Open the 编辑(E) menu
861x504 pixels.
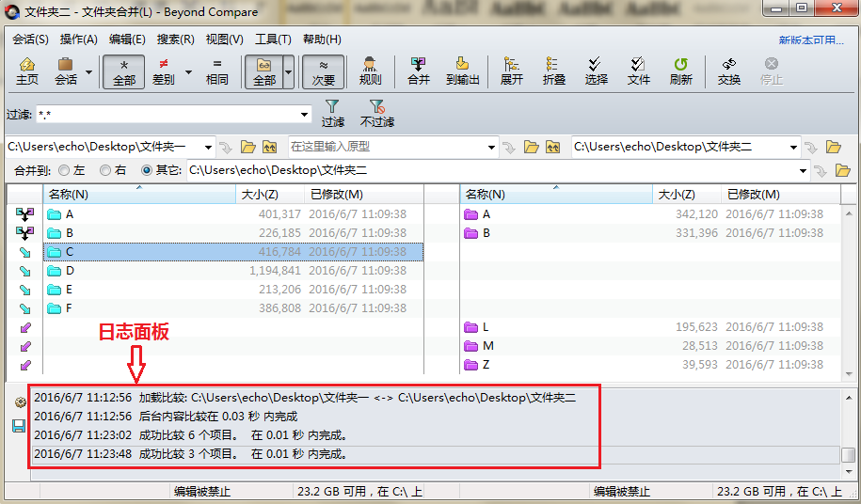[x=127, y=39]
